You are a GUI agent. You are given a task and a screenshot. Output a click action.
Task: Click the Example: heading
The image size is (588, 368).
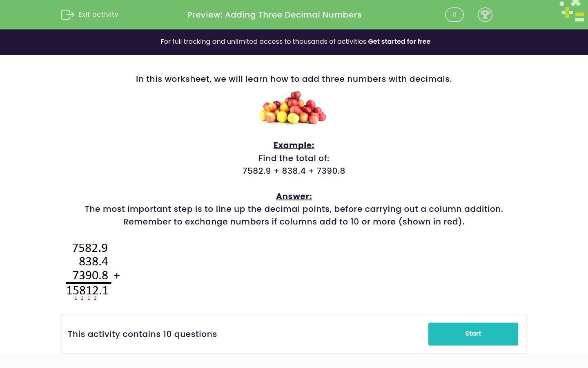(294, 145)
